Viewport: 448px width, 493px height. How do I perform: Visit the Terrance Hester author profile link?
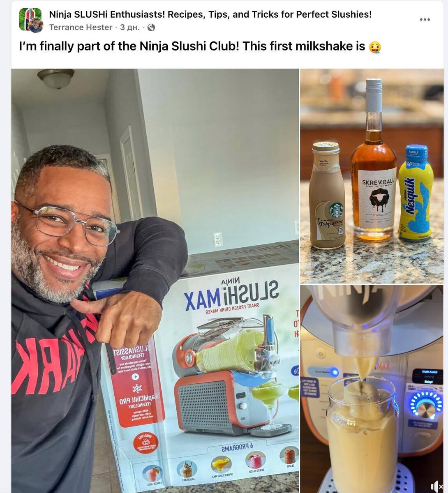click(x=81, y=28)
